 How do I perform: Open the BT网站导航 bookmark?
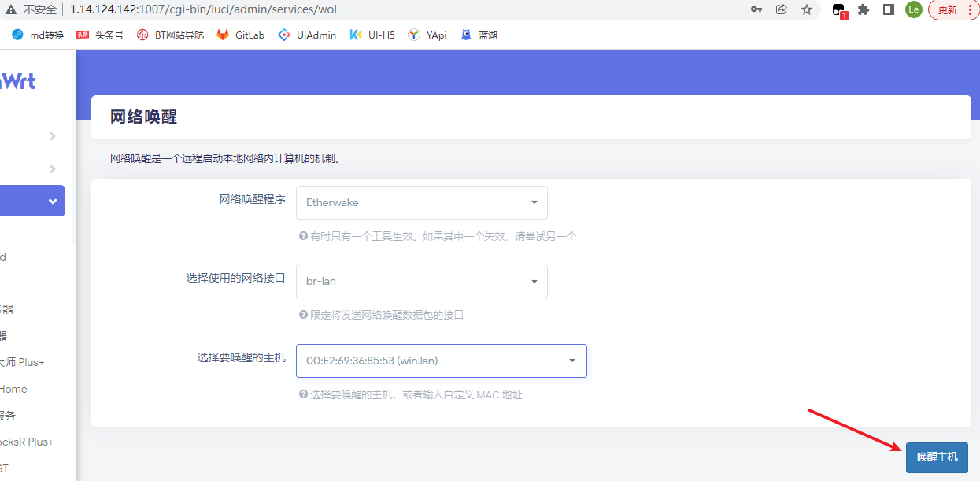click(x=168, y=35)
